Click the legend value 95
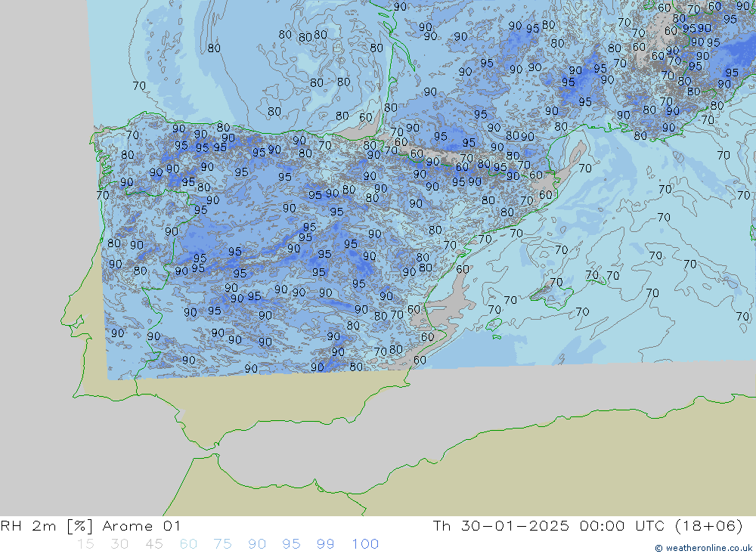 [x=291, y=544]
